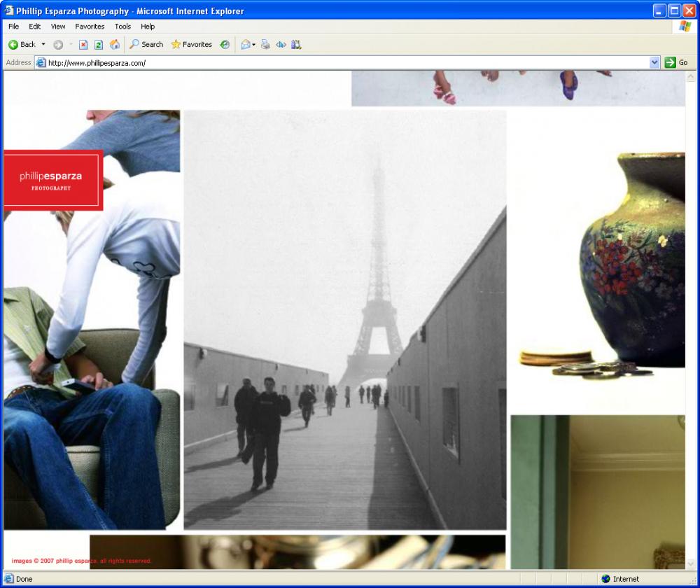Open the Search pane in the toolbar

click(146, 44)
